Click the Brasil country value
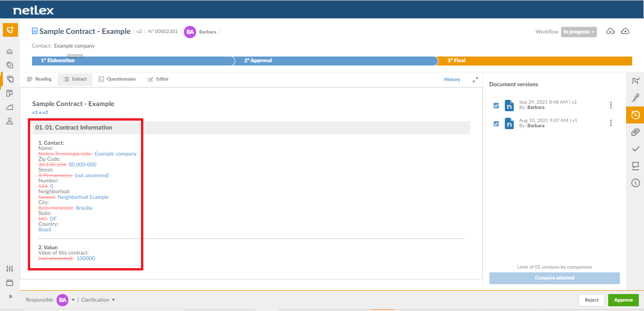The width and height of the screenshot is (644, 311). (45, 229)
